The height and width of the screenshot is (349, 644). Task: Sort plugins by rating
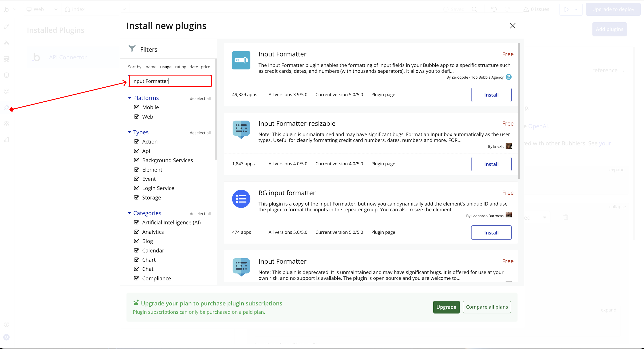click(x=180, y=67)
